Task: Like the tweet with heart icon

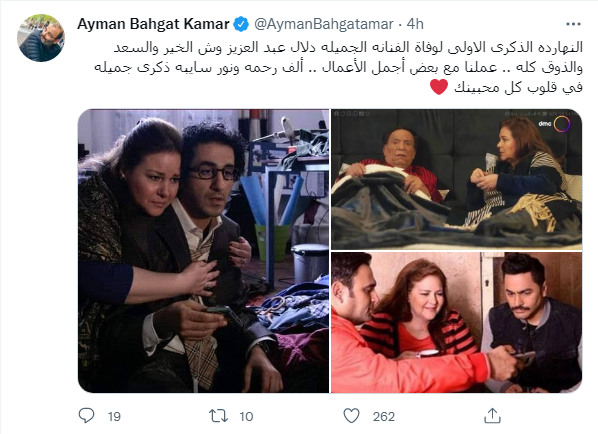Action: [x=351, y=416]
